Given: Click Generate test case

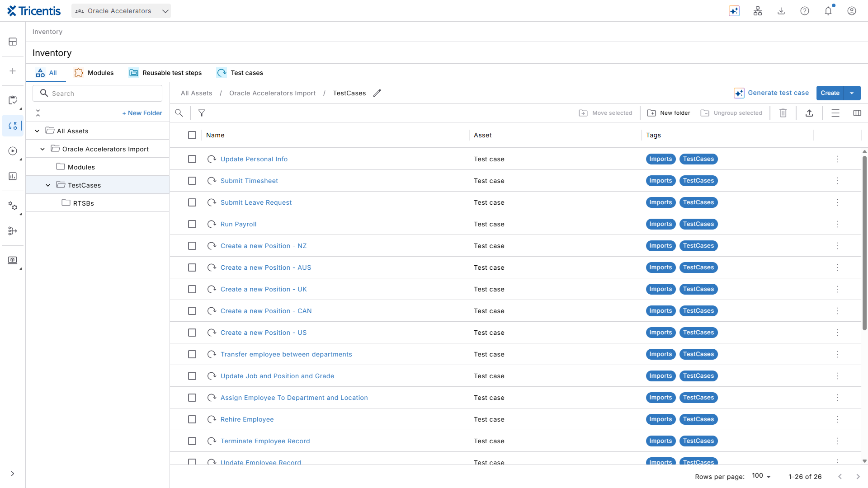Looking at the screenshot, I should click(x=771, y=93).
